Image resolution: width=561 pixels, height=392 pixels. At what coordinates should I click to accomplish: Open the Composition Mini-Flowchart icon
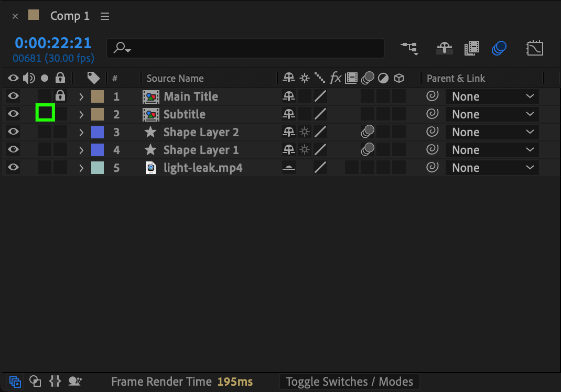[x=409, y=48]
